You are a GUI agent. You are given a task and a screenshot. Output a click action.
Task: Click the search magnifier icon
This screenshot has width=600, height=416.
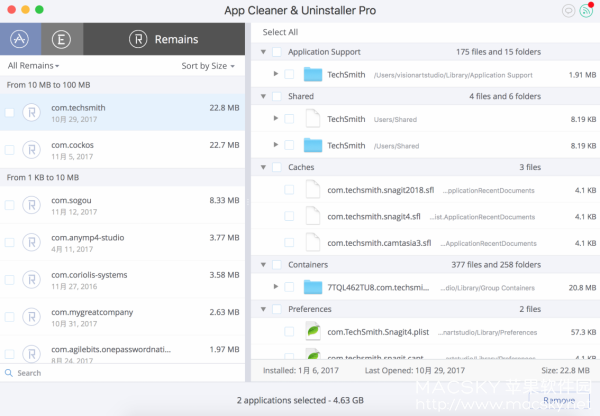tap(8, 373)
